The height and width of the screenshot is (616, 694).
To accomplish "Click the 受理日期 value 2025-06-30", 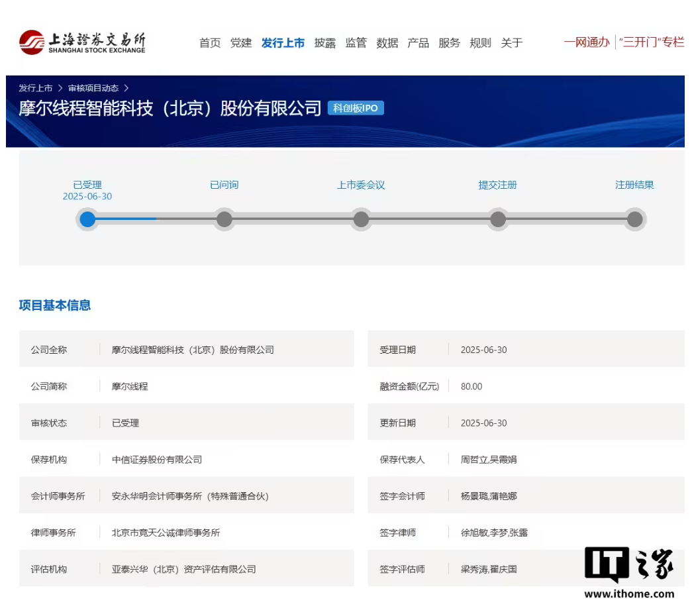I will pyautogui.click(x=484, y=350).
